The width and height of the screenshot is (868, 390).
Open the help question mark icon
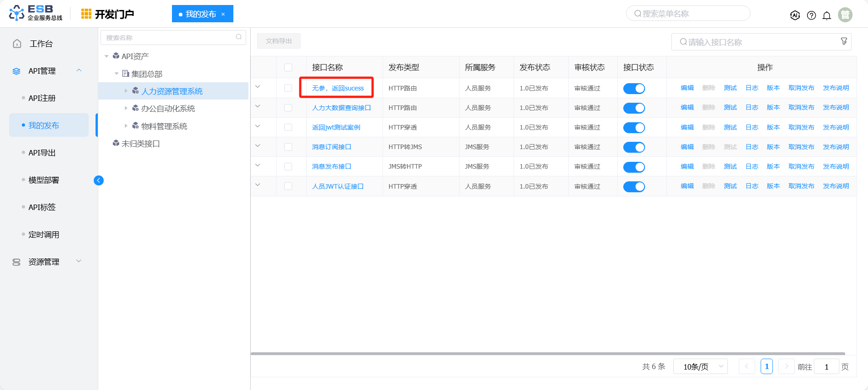811,15
